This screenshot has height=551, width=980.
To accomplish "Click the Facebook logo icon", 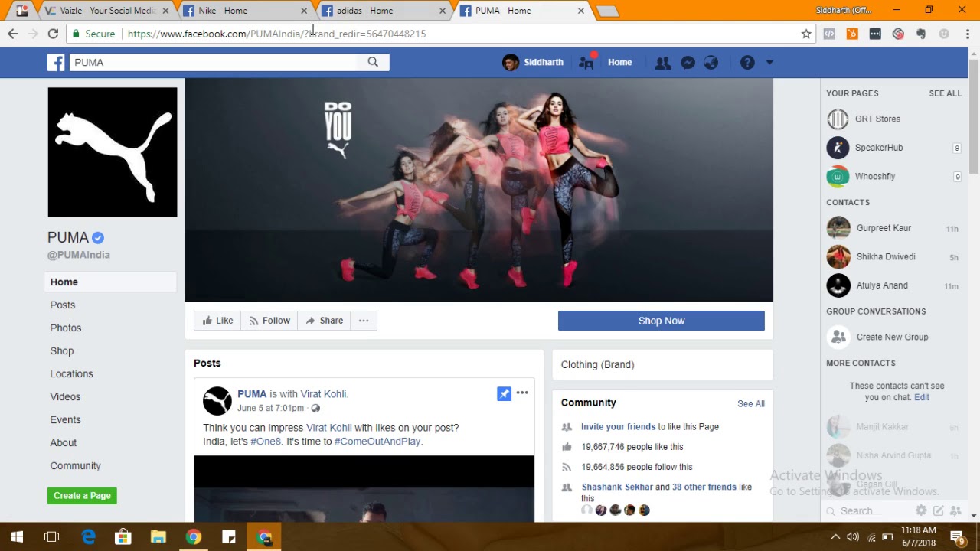I will pyautogui.click(x=56, y=63).
